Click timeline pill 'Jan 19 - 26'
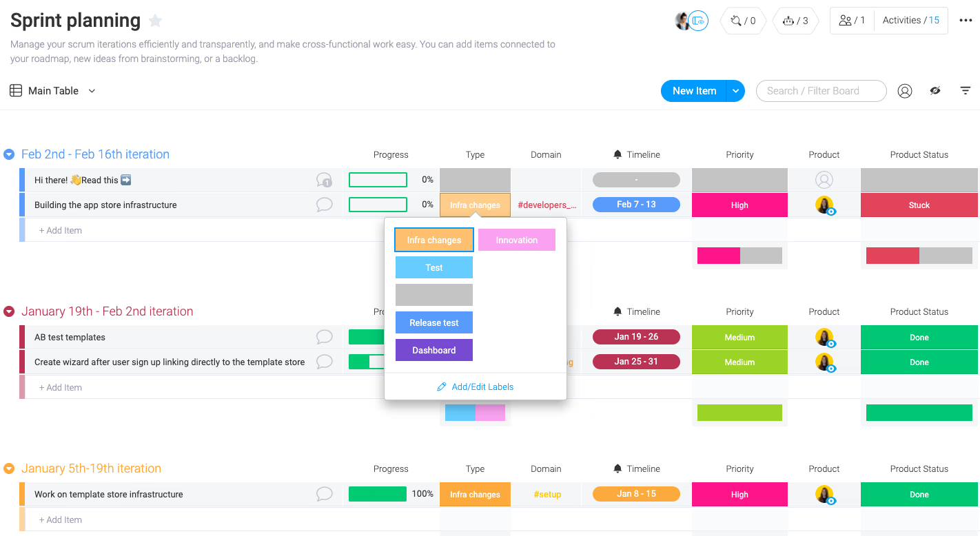The image size is (980, 536). (x=636, y=337)
